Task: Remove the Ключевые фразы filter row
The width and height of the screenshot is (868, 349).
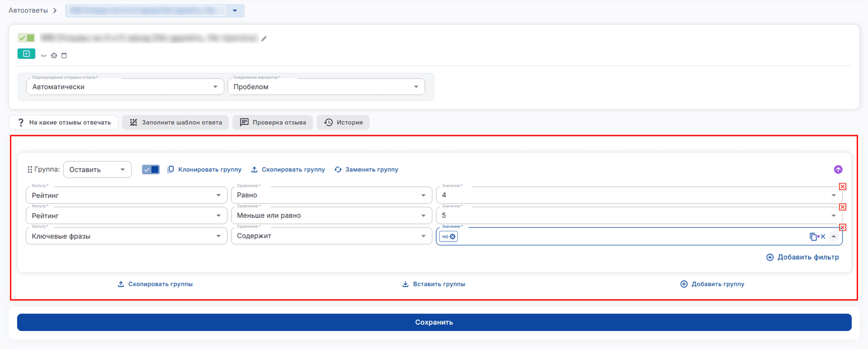Action: (x=842, y=227)
